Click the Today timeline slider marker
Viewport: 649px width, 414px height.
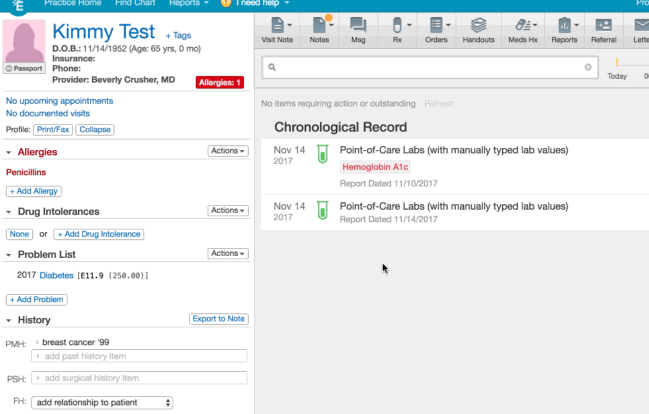click(617, 63)
